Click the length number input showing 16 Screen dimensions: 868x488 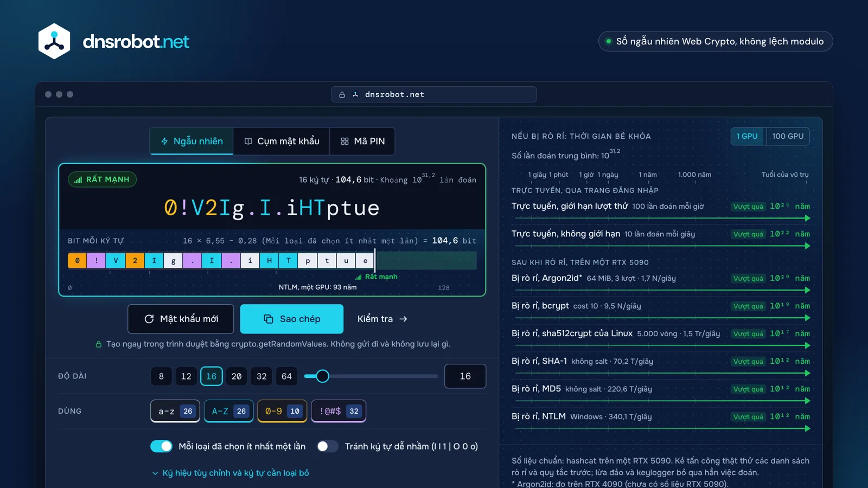point(465,376)
